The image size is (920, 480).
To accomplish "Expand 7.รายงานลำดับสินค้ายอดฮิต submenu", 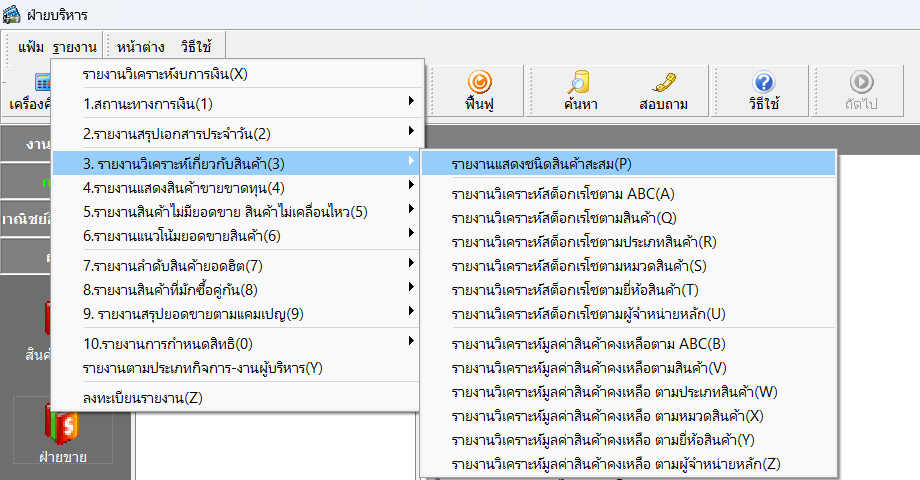I will pos(172,264).
